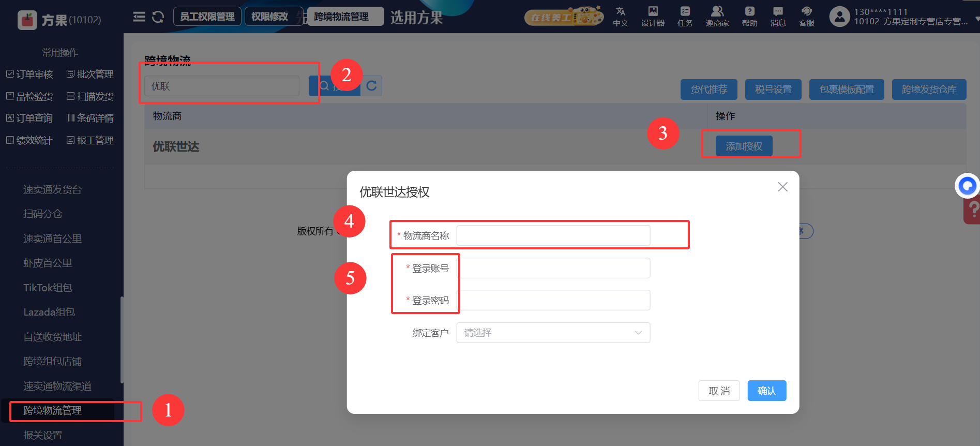Open 报工管理 quick action
Image resolution: width=980 pixels, height=446 pixels.
coord(90,141)
